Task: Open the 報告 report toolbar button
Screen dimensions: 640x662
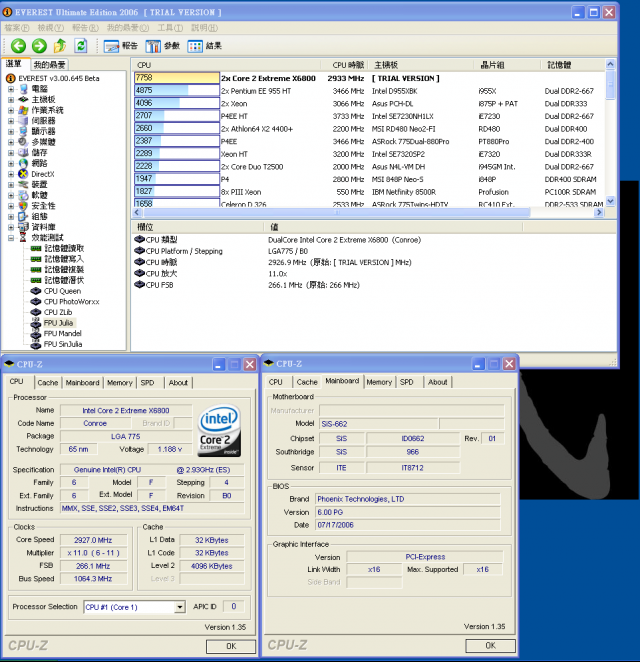Action: pos(121,46)
